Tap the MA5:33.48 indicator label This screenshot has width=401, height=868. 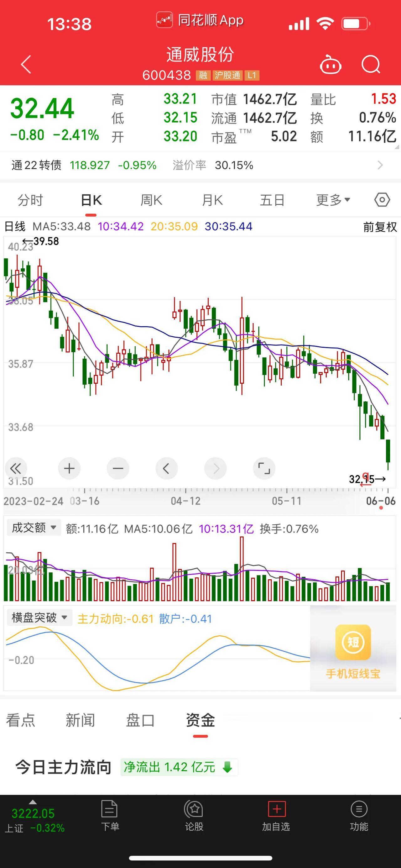pos(62,226)
